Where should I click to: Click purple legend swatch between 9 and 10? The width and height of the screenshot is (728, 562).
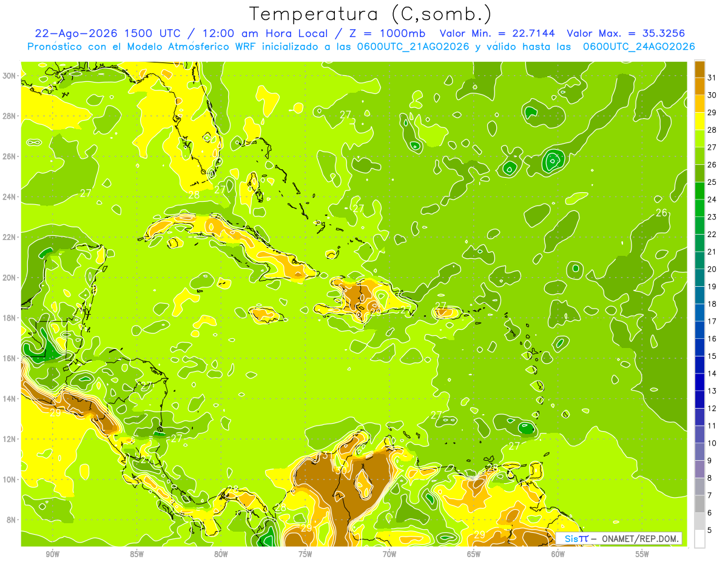[x=699, y=452]
